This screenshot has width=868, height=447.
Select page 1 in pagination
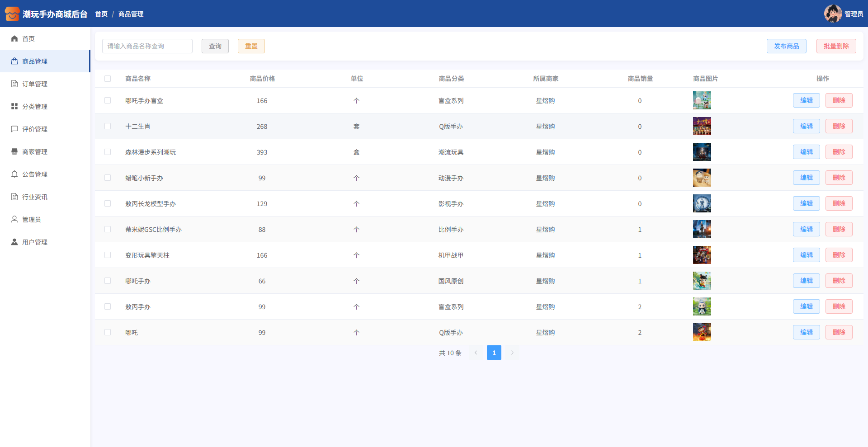(x=494, y=353)
